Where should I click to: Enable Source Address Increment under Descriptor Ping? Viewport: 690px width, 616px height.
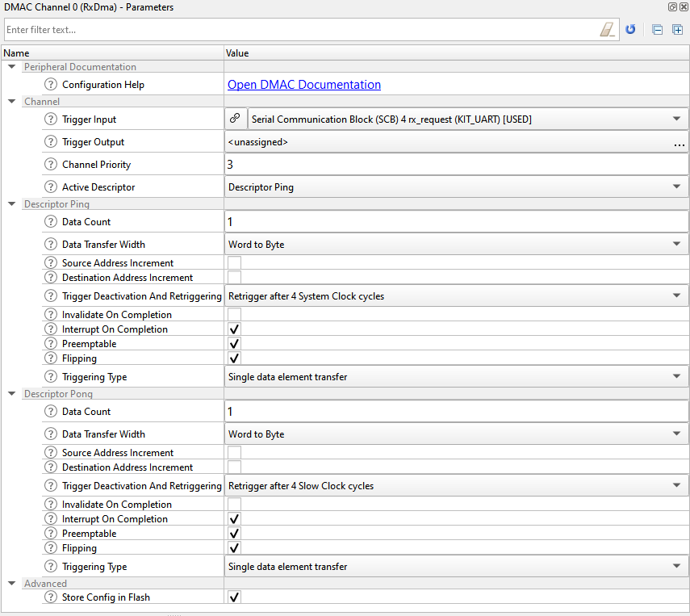click(x=234, y=262)
